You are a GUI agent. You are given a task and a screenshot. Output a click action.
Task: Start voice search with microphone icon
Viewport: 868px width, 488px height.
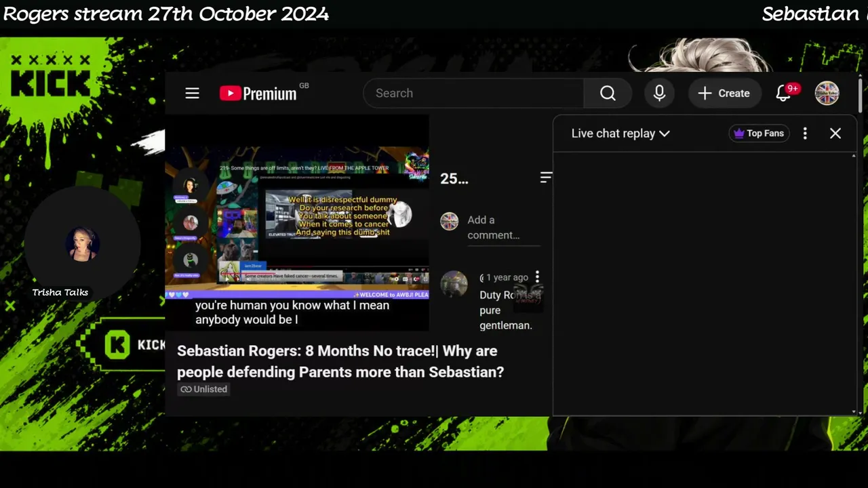point(659,94)
